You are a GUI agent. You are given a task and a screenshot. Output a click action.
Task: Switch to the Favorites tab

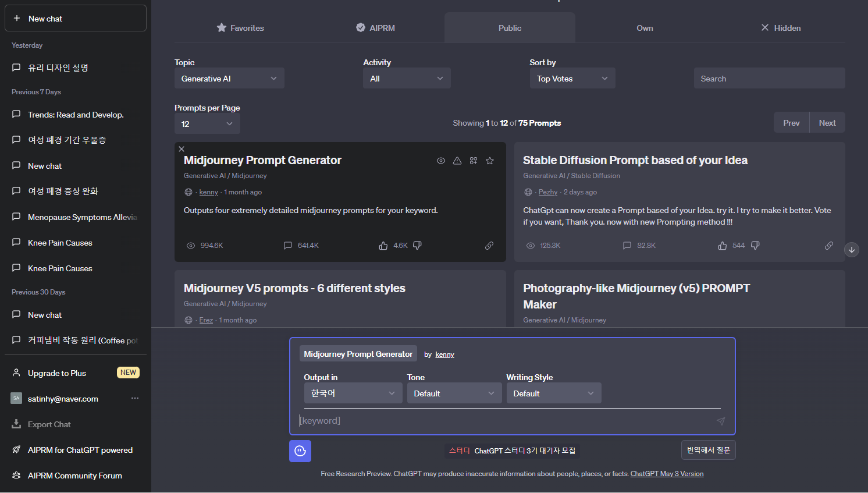[x=240, y=28]
